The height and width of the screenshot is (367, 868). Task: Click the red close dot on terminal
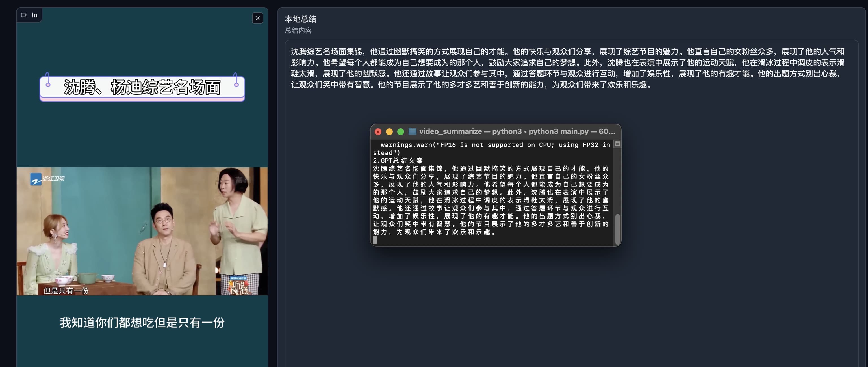[378, 132]
